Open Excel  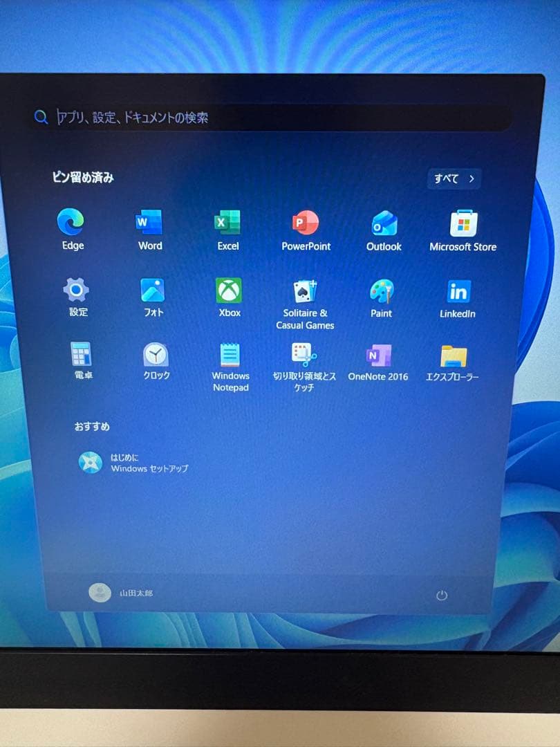point(227,223)
